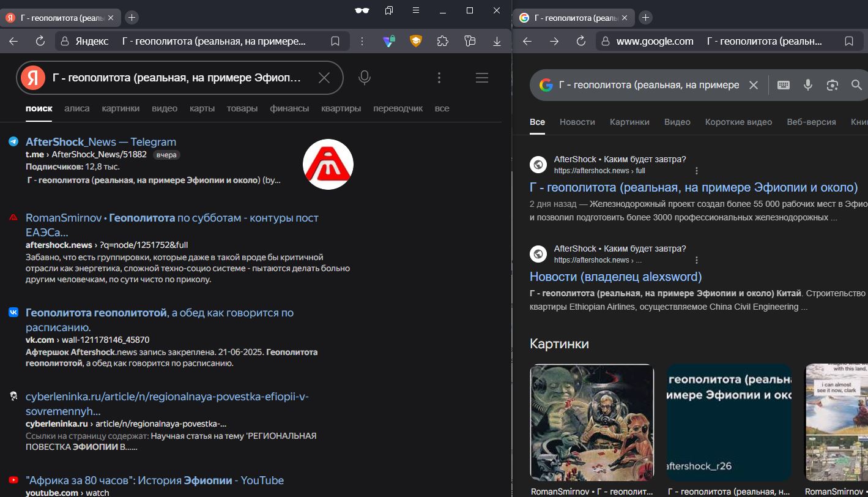Open Google's on-screen keyboard input tool

click(784, 85)
